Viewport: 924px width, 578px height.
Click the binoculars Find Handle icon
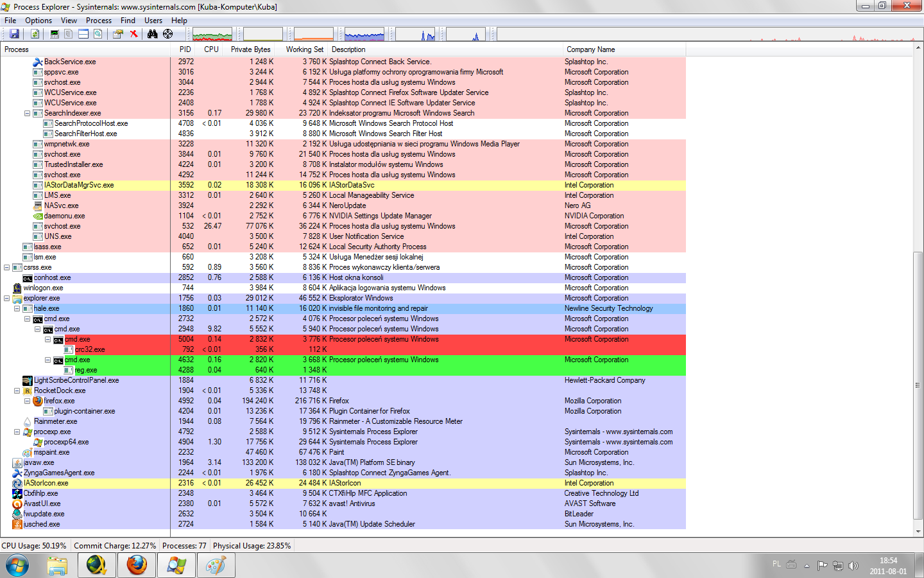[153, 34]
